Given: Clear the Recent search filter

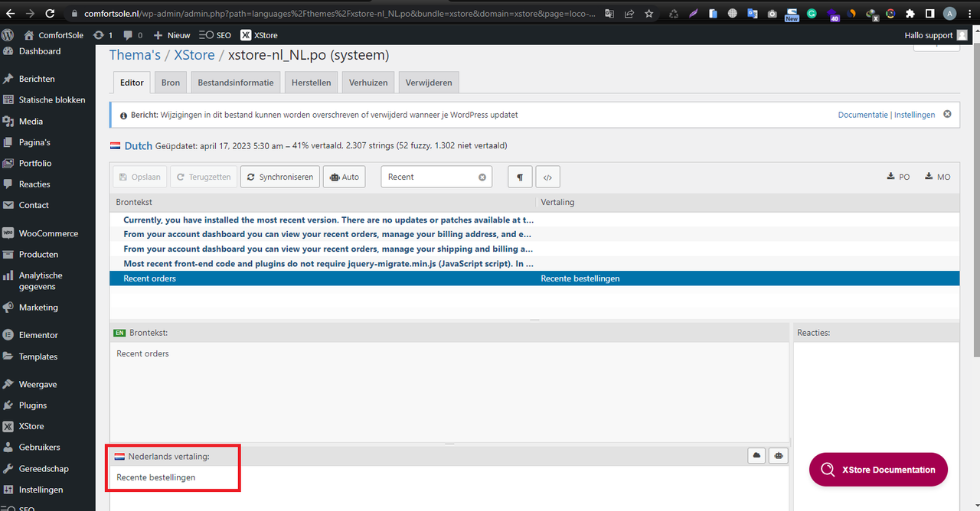Looking at the screenshot, I should click(x=482, y=177).
